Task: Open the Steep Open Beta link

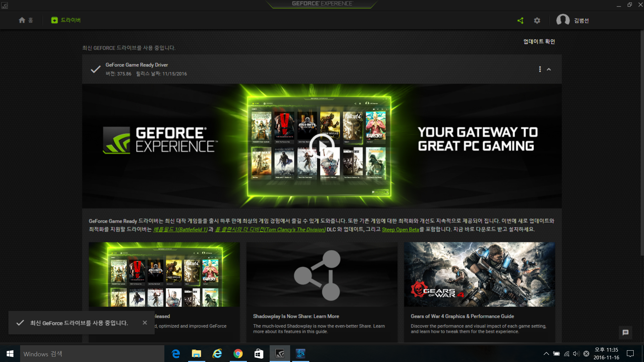Action: coord(400,230)
